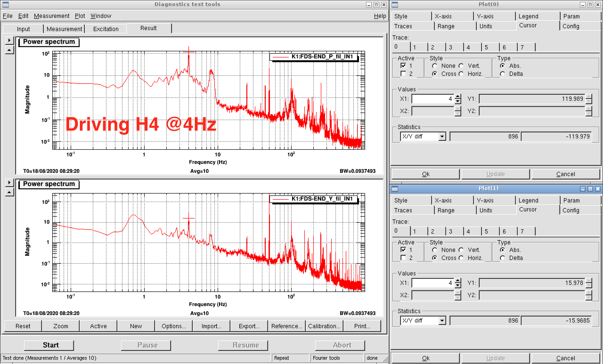603x364 pixels.
Task: Select Horiz. cursor style in Plot(0)
Action: click(461, 74)
